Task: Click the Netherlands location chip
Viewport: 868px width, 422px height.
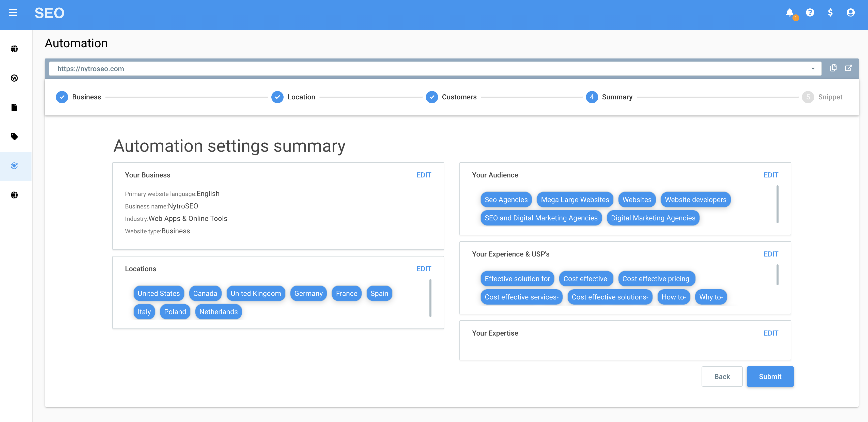Action: click(x=218, y=312)
